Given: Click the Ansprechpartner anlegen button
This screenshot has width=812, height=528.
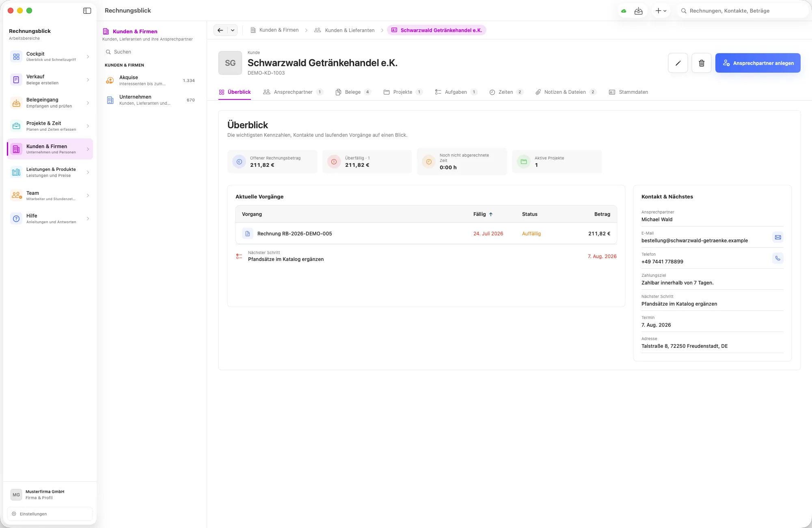Looking at the screenshot, I should click(x=758, y=63).
